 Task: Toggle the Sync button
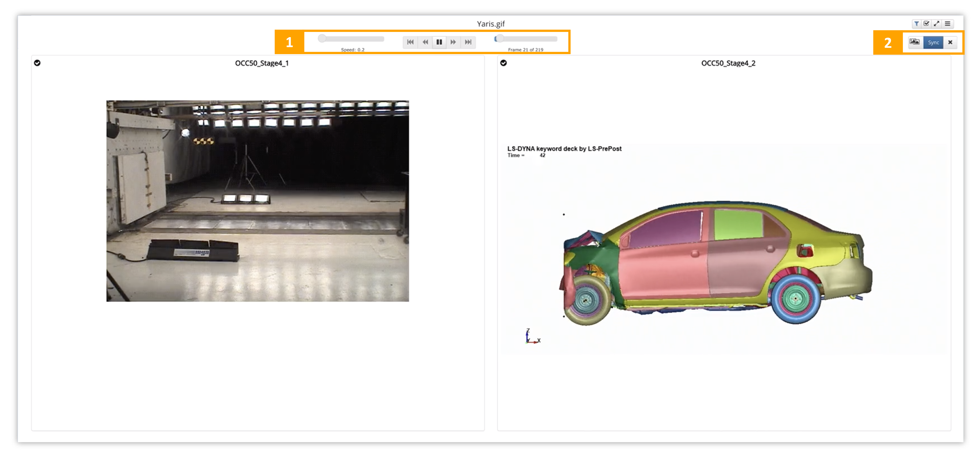933,42
